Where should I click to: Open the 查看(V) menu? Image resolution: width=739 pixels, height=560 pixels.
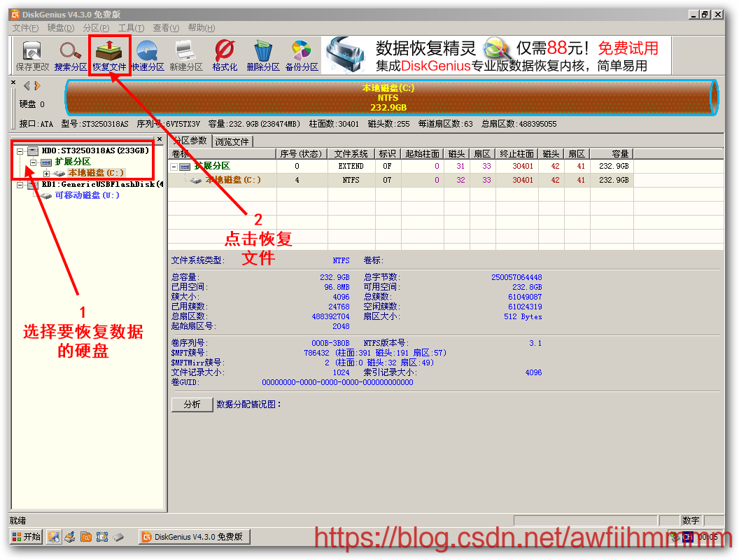coord(166,28)
